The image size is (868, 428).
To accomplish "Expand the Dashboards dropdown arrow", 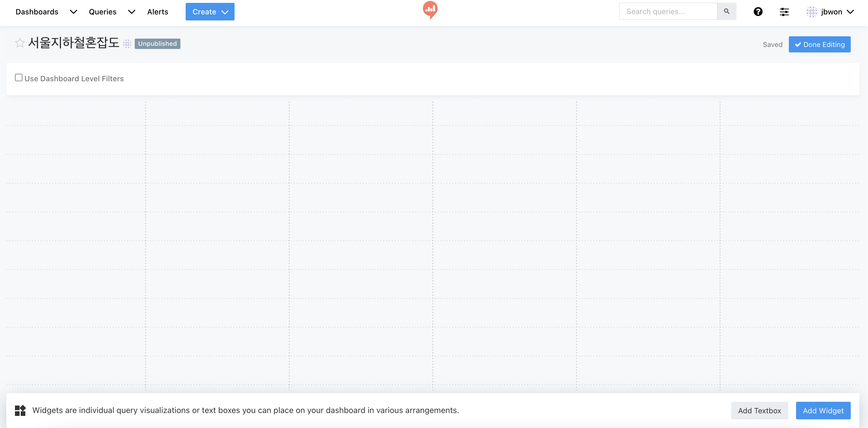I will [x=73, y=12].
